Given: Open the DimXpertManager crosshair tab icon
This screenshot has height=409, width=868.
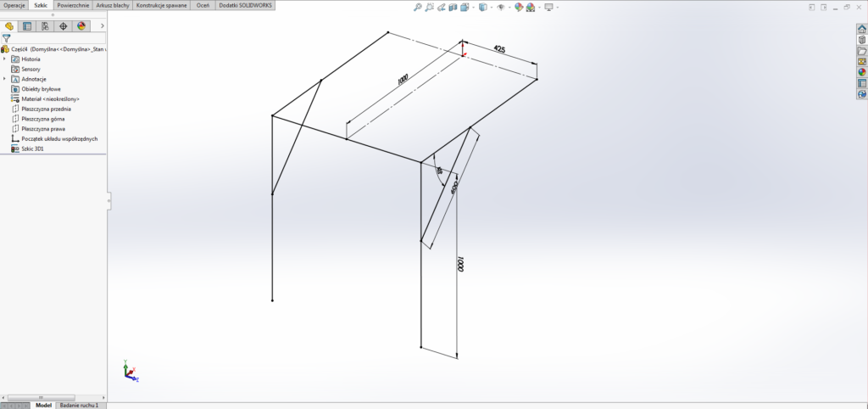Looking at the screenshot, I should click(63, 26).
